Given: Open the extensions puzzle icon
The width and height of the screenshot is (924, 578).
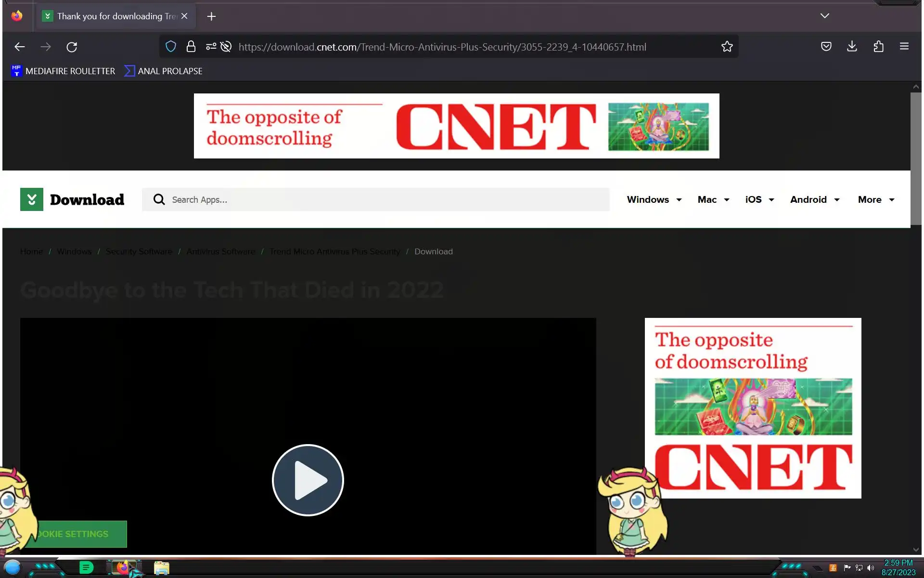Looking at the screenshot, I should pos(878,46).
